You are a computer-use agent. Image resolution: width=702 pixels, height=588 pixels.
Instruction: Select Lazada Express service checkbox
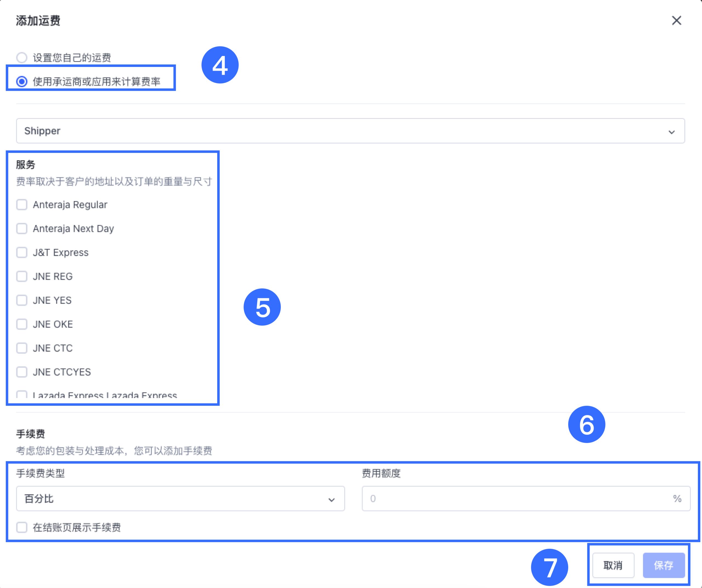pyautogui.click(x=22, y=394)
